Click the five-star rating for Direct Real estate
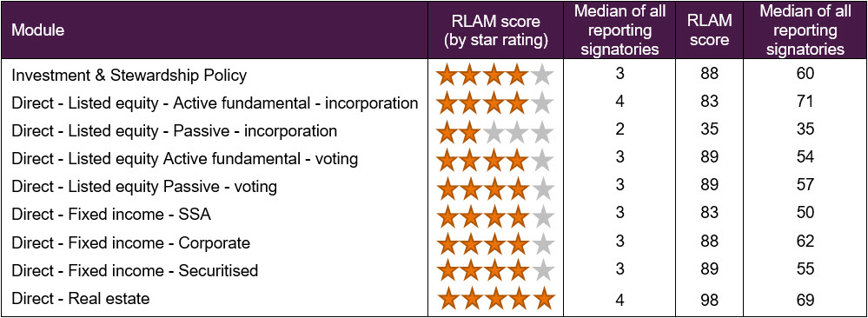Viewport: 868px width, 318px height. tap(495, 300)
